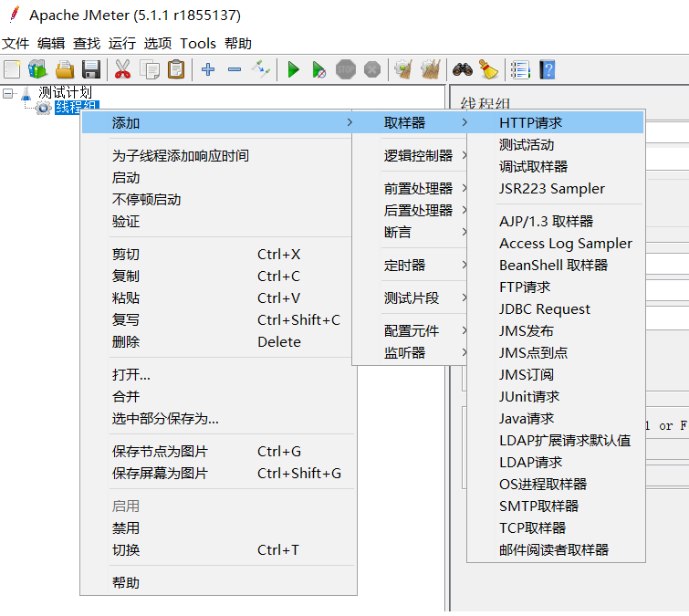Screen dimensions: 689x616
Task: Click the Stop sign icon
Action: tap(346, 69)
